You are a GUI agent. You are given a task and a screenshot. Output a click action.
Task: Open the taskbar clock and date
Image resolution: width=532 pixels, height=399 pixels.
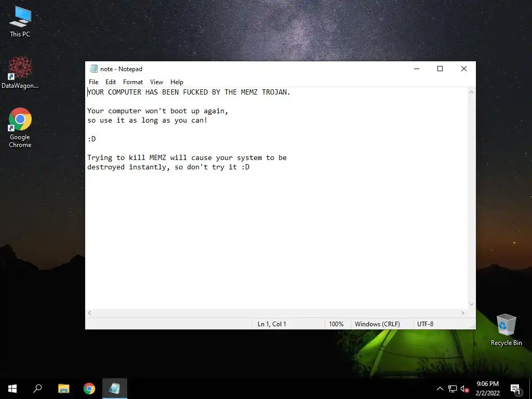pos(487,389)
